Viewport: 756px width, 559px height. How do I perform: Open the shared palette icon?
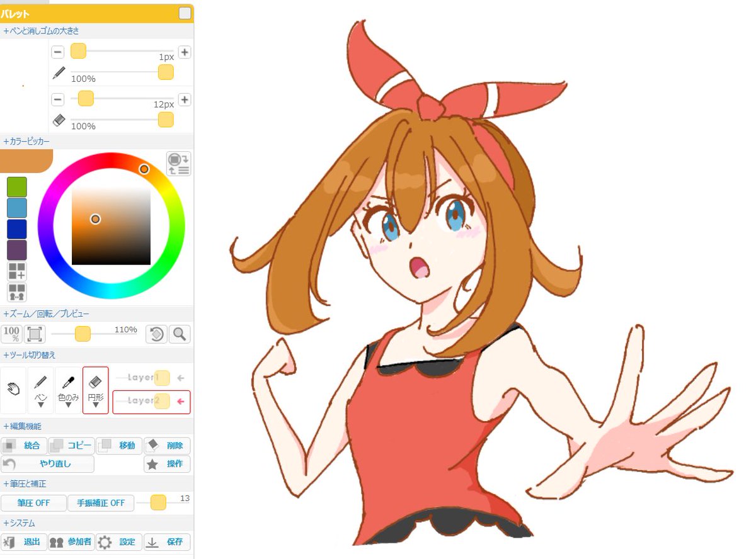pyautogui.click(x=17, y=292)
